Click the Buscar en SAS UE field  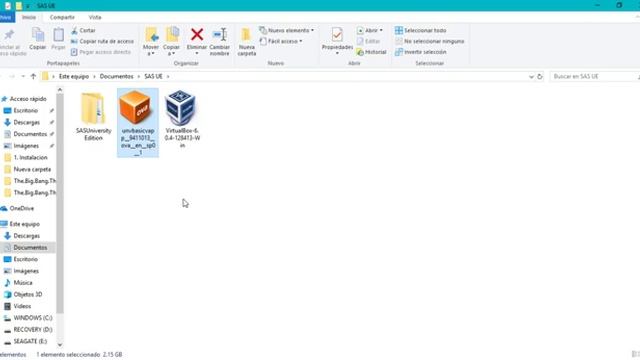point(594,76)
